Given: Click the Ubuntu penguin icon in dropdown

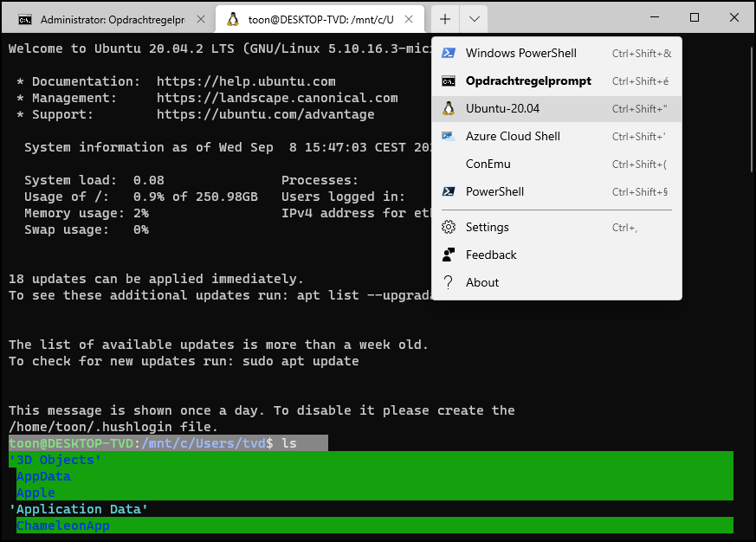Looking at the screenshot, I should (x=449, y=108).
